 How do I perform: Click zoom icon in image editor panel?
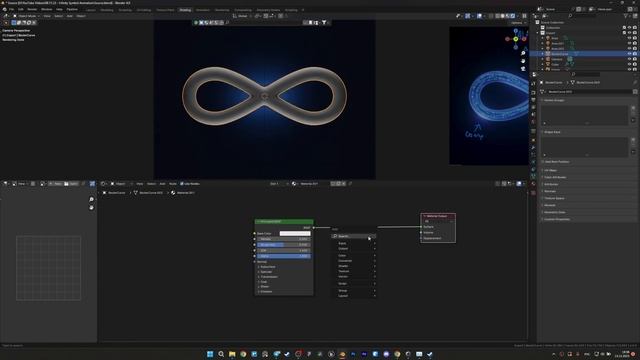point(91,200)
